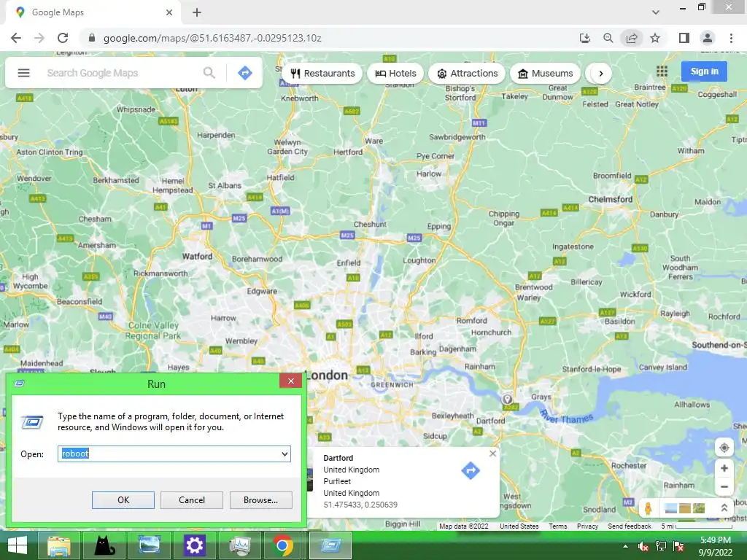Filter map by Restaurants
747x560 pixels.
coord(322,74)
